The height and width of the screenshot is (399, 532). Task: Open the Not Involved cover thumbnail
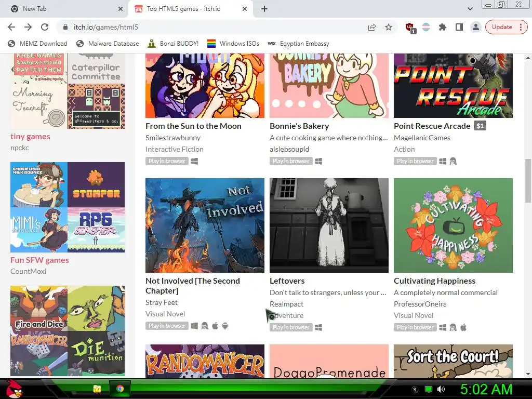point(205,225)
